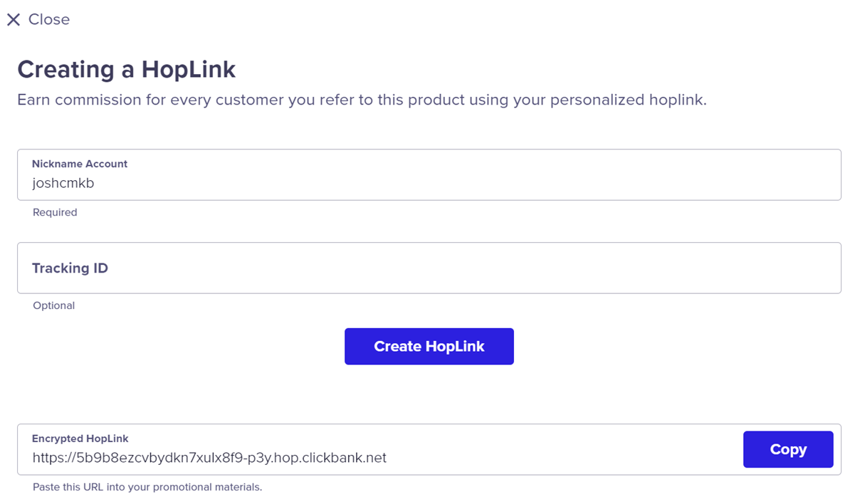
Task: Click the joshcmkb nickname value
Action: [x=63, y=183]
